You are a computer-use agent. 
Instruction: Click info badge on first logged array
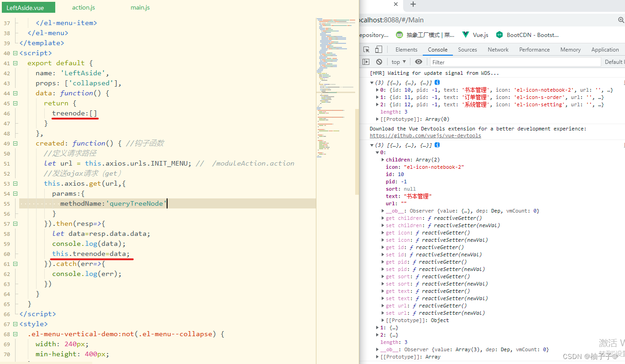coord(437,83)
